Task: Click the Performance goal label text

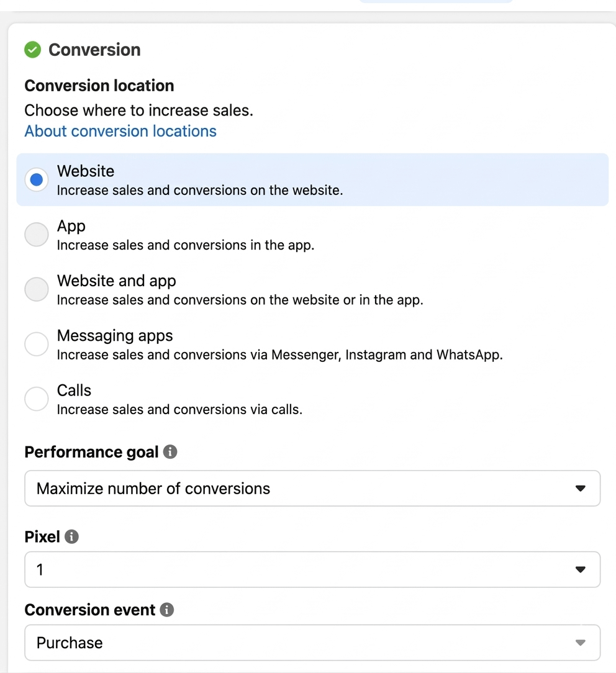Action: [91, 452]
